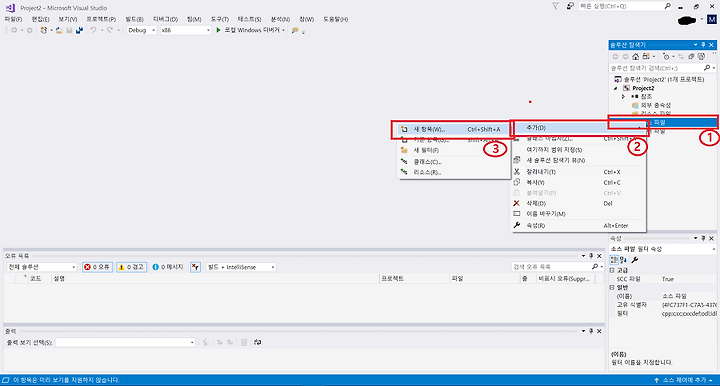Choose 추가(D) in the context menu
This screenshot has height=386, width=720.
579,128
